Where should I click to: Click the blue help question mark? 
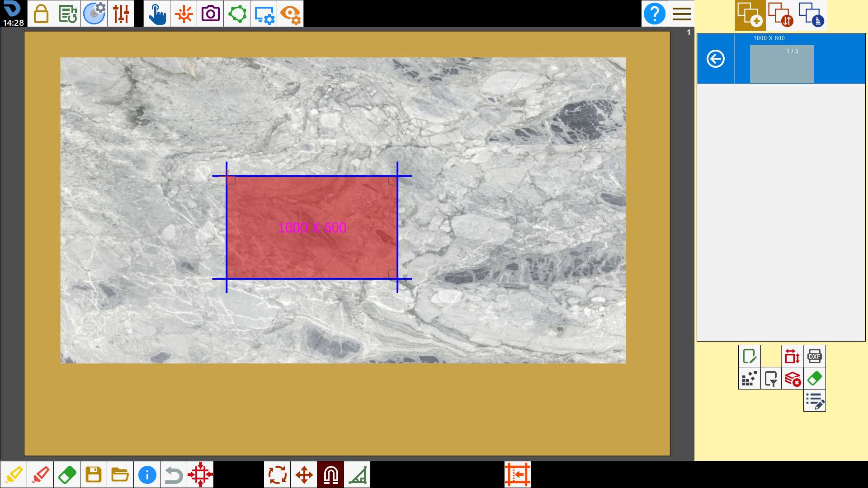654,14
